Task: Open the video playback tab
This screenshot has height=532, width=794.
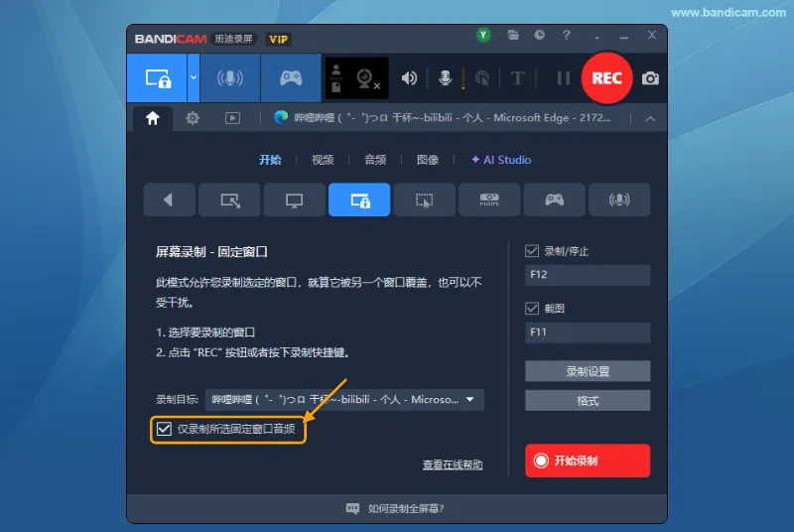Action: click(232, 118)
